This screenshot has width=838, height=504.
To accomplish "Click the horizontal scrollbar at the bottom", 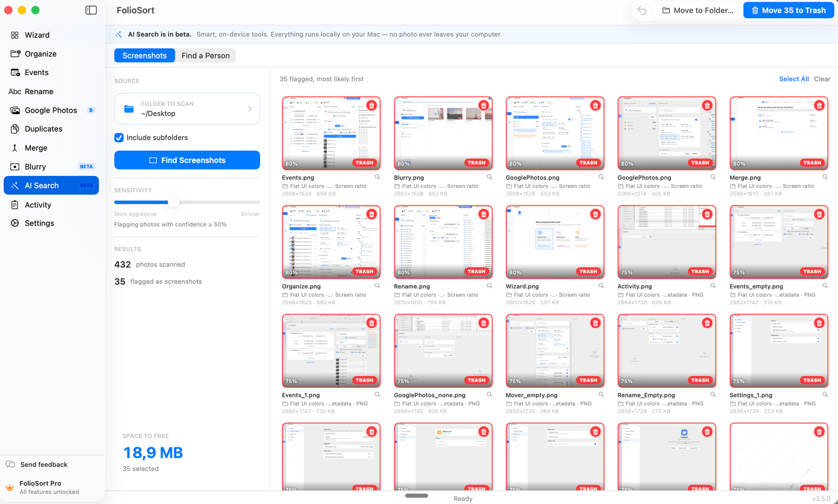I will 416,495.
